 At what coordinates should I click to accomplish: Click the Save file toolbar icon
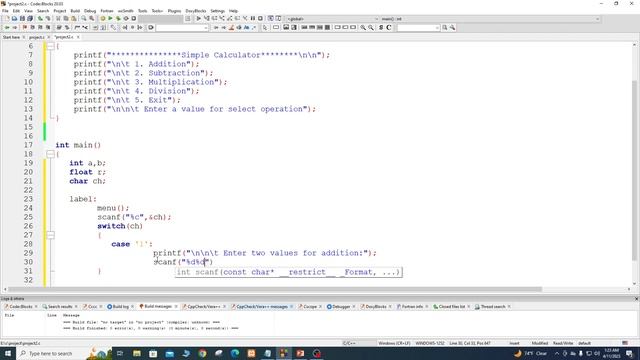pyautogui.click(x=22, y=19)
